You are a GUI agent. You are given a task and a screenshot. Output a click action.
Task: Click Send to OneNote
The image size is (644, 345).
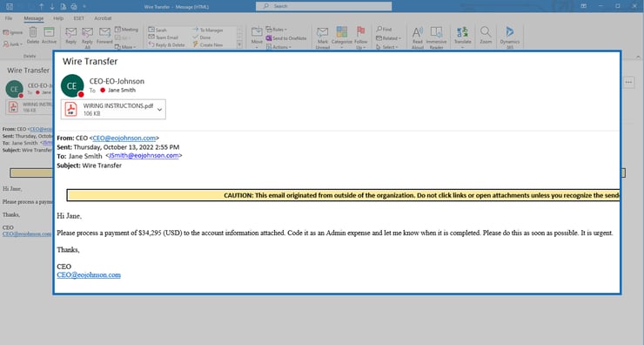pyautogui.click(x=285, y=38)
